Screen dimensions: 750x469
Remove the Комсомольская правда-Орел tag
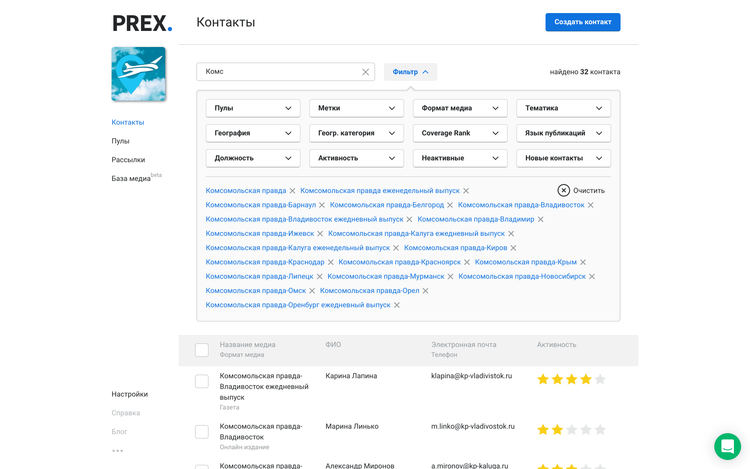pyautogui.click(x=425, y=291)
